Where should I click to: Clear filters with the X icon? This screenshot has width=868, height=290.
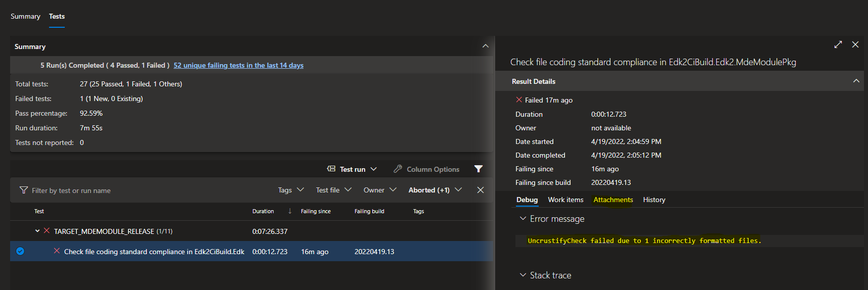(x=481, y=190)
